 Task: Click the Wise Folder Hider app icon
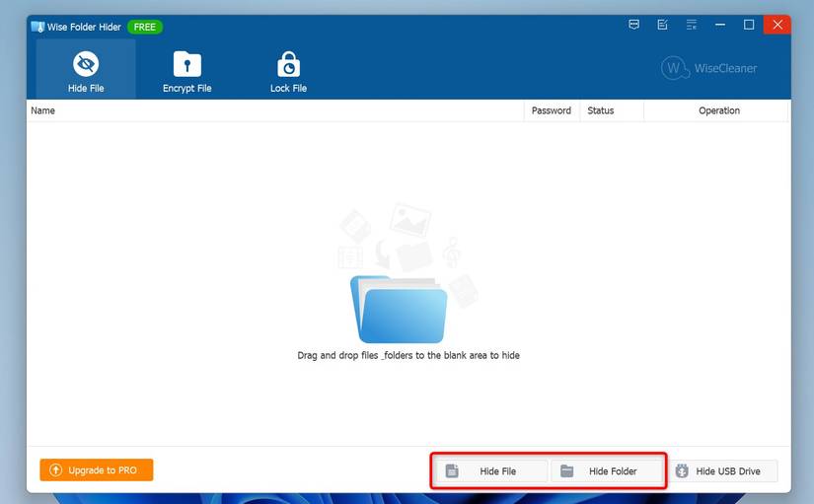pos(37,27)
